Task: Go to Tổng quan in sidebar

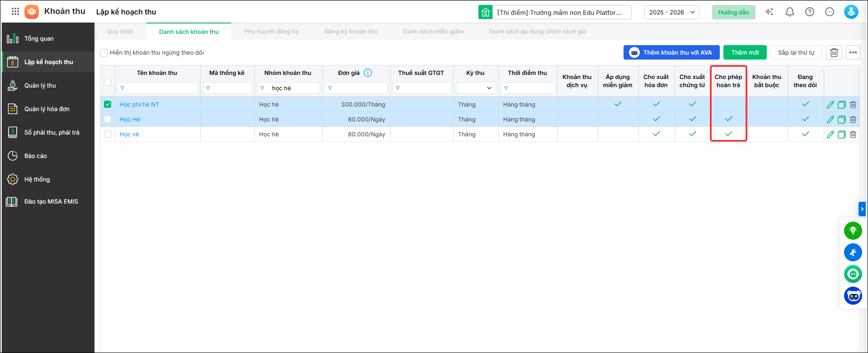Action: tap(48, 38)
